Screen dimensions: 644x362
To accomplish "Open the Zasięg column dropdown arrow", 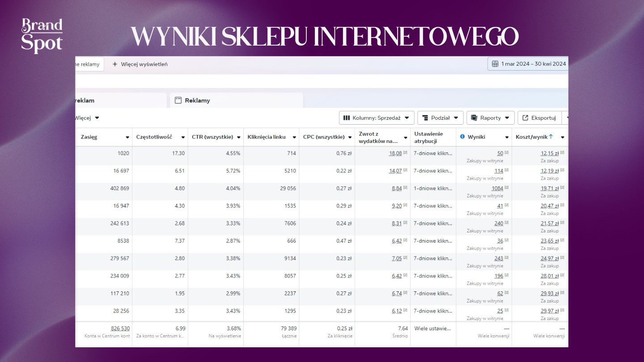I will 127,138.
